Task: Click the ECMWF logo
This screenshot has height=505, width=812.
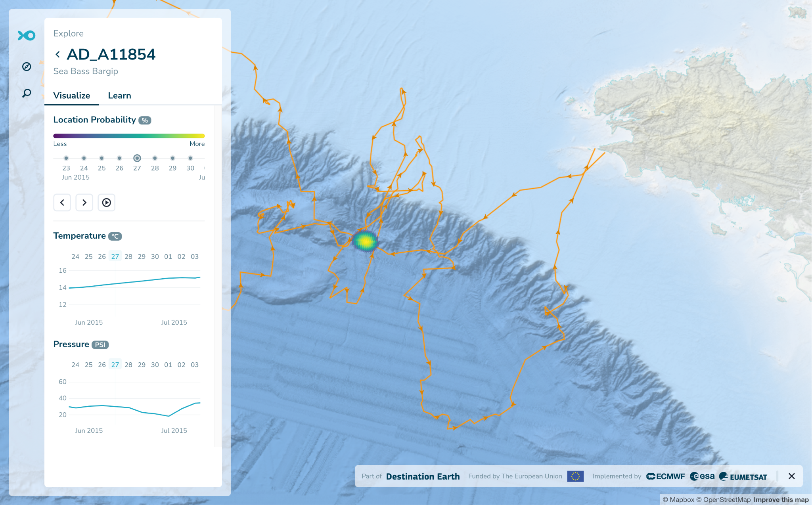Action: tap(666, 476)
